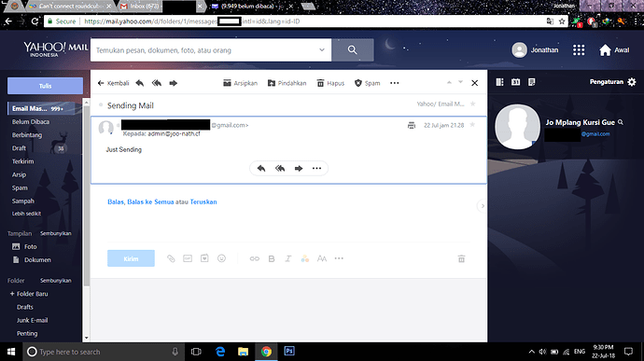This screenshot has width=644, height=361.
Task: Toggle the star on the 22 Jul message
Action: point(472,125)
